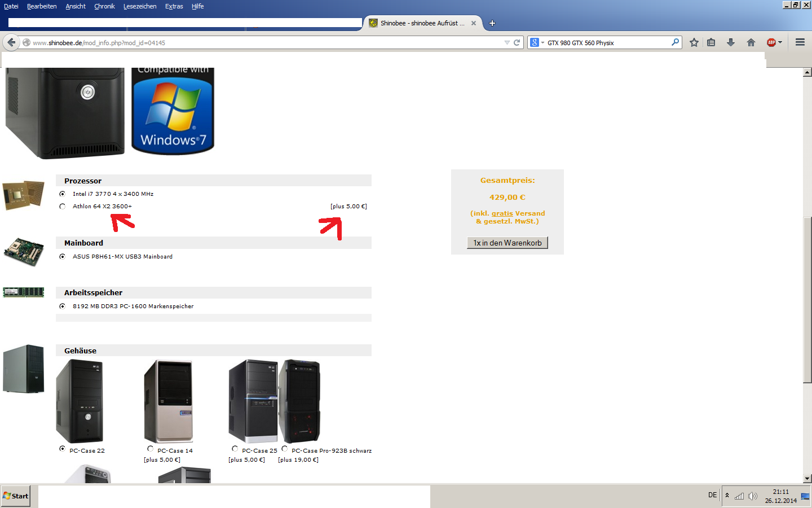Choose PC-Case 22 radio button
The width and height of the screenshot is (812, 508).
click(x=62, y=449)
